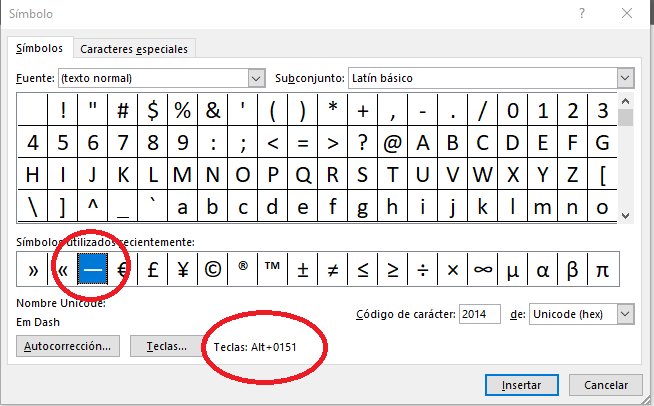Pick the euro sign from recent symbols
The height and width of the screenshot is (406, 654).
[x=122, y=269]
